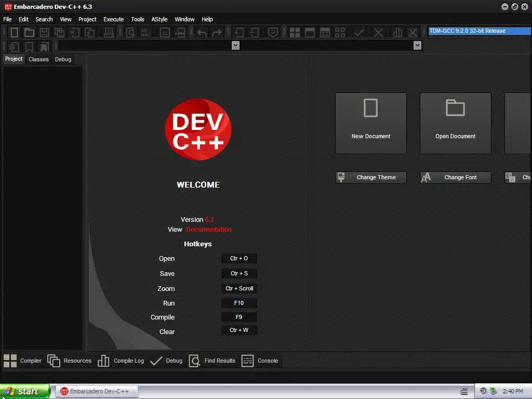
Task: Open the AStyle menu
Action: [x=159, y=19]
